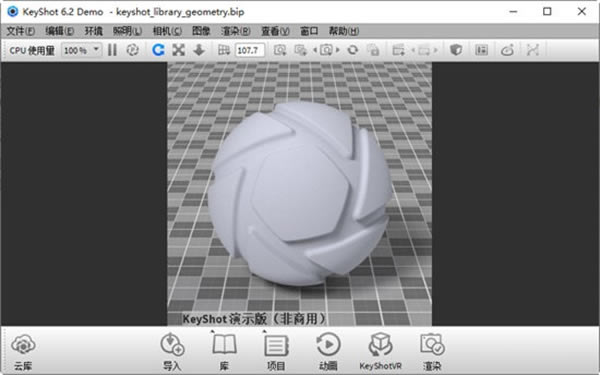Viewport: 600px width, 375px height.
Task: Open the 相机 (Camera) menu
Action: pyautogui.click(x=167, y=31)
